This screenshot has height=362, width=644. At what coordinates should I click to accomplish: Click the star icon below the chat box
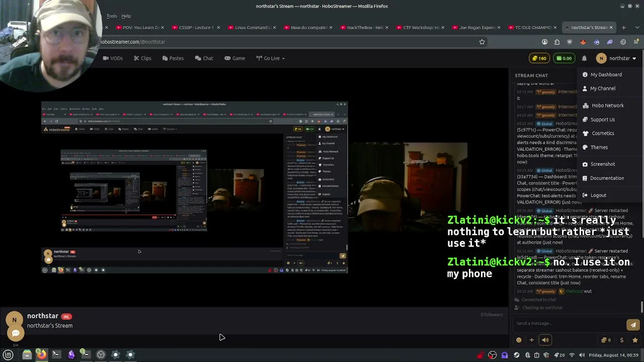[635, 340]
